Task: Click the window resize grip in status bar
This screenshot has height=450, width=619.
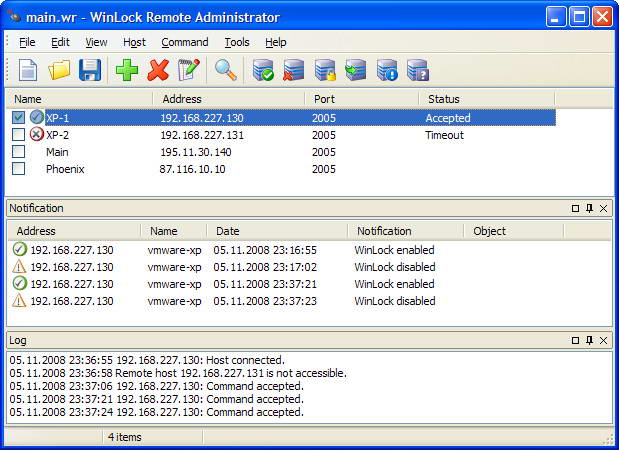Action: point(608,438)
